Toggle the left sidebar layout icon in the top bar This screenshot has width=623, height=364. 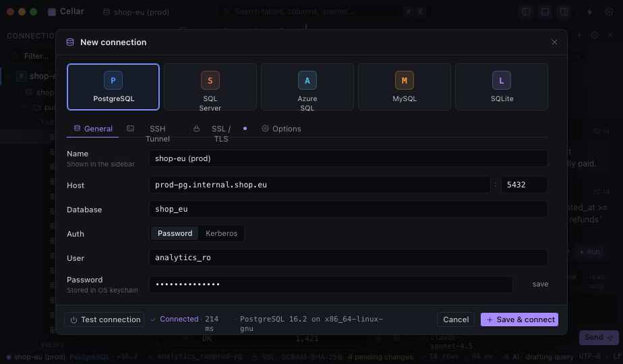[x=526, y=12]
